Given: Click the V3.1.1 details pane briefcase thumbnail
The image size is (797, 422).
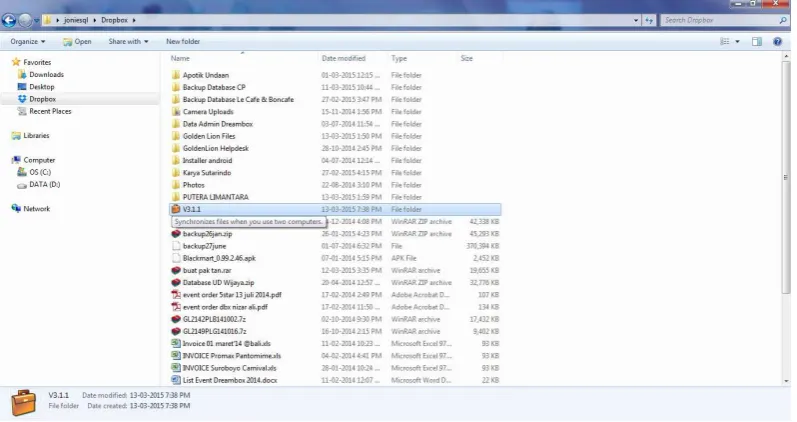Looking at the screenshot, I should click(x=23, y=403).
